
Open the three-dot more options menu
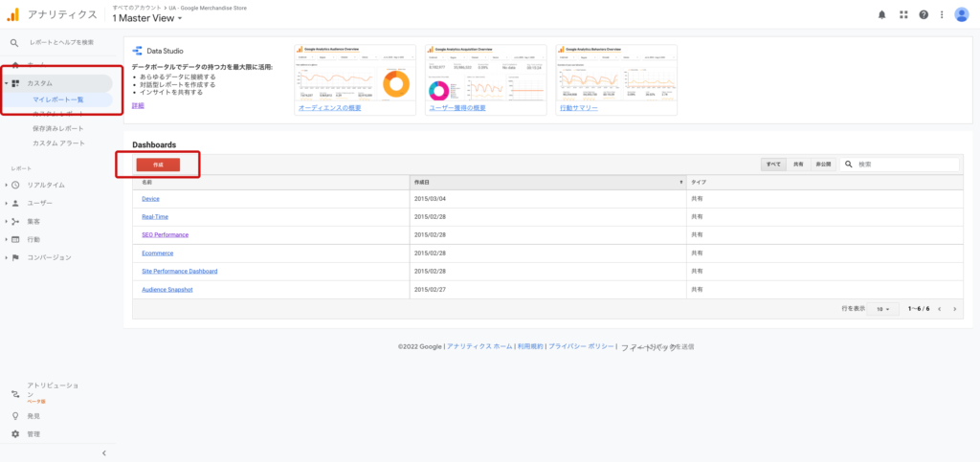(942, 15)
